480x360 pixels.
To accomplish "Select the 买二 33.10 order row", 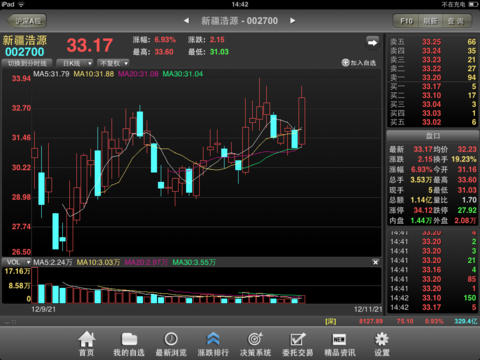I will [x=433, y=96].
